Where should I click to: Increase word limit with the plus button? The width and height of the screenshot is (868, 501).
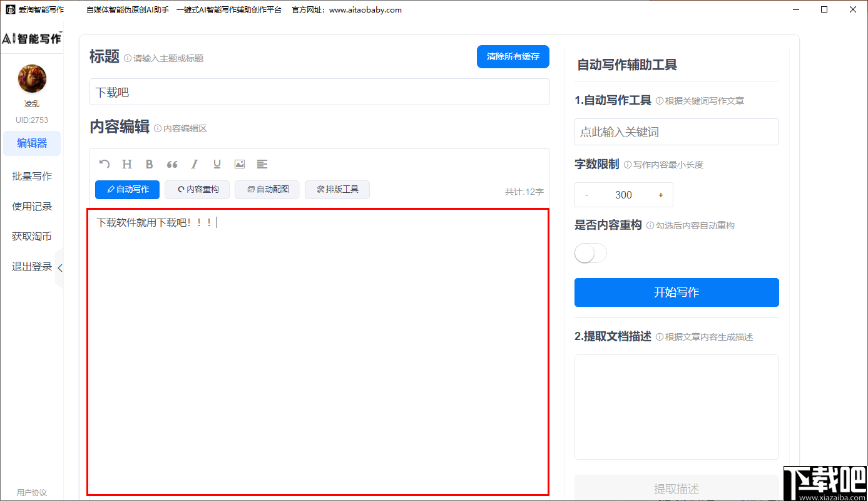click(661, 195)
